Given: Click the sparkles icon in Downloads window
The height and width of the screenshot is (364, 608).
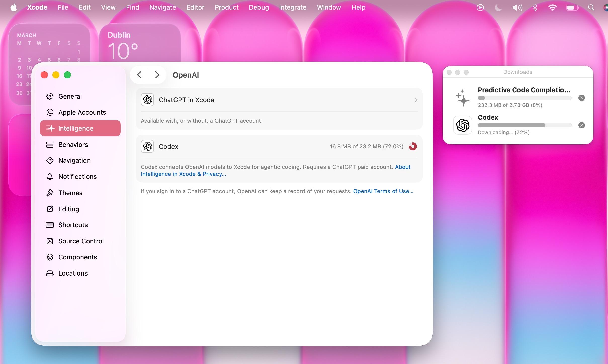Looking at the screenshot, I should pyautogui.click(x=463, y=98).
